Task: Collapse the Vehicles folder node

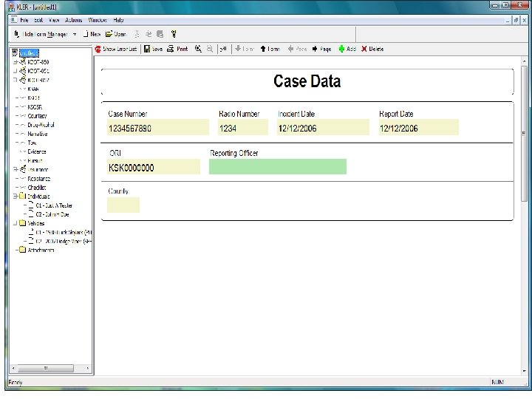Action: click(15, 223)
